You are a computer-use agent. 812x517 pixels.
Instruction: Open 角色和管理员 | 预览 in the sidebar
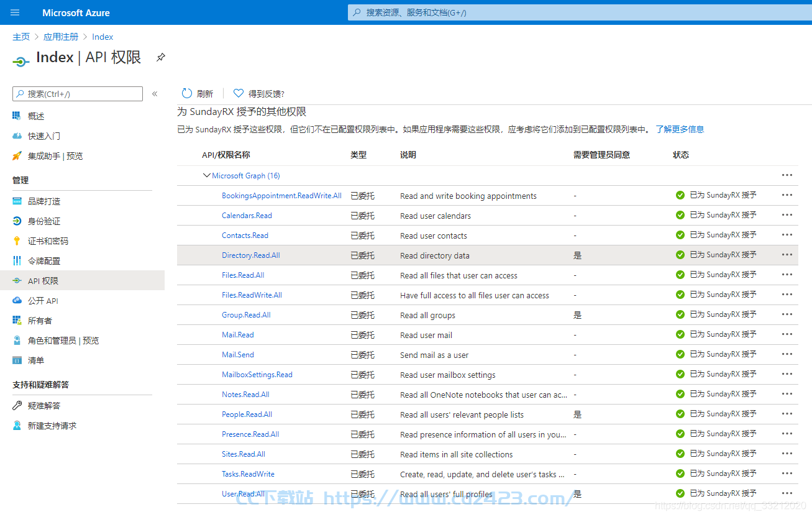(x=63, y=341)
